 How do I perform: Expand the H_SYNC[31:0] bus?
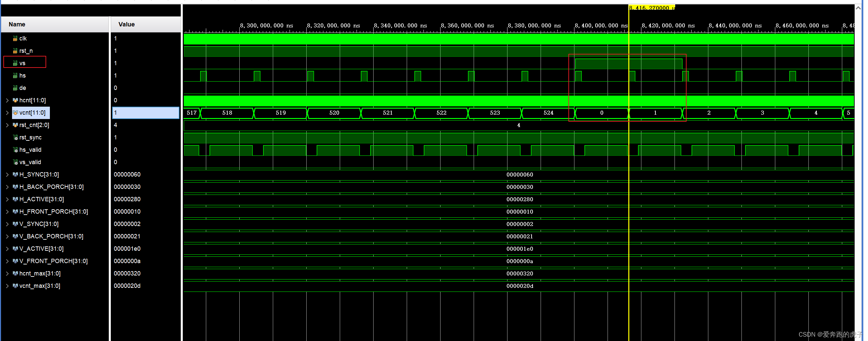coord(7,175)
